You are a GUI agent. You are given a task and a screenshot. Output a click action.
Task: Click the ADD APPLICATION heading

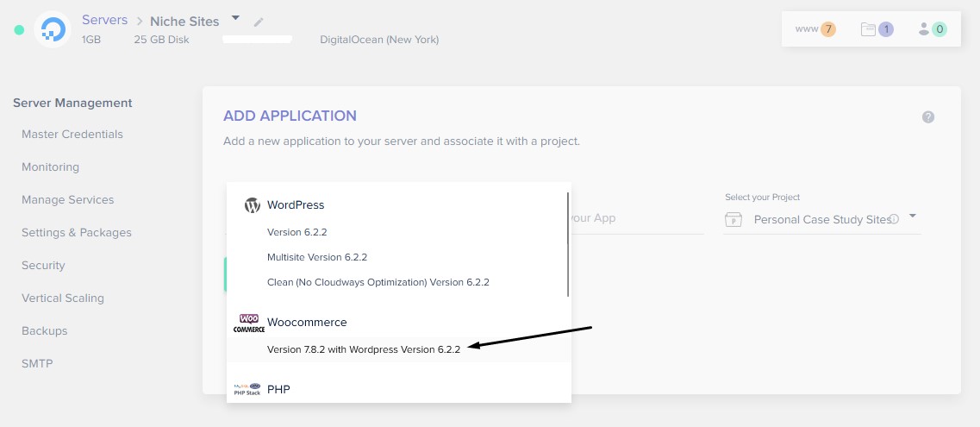pos(290,116)
